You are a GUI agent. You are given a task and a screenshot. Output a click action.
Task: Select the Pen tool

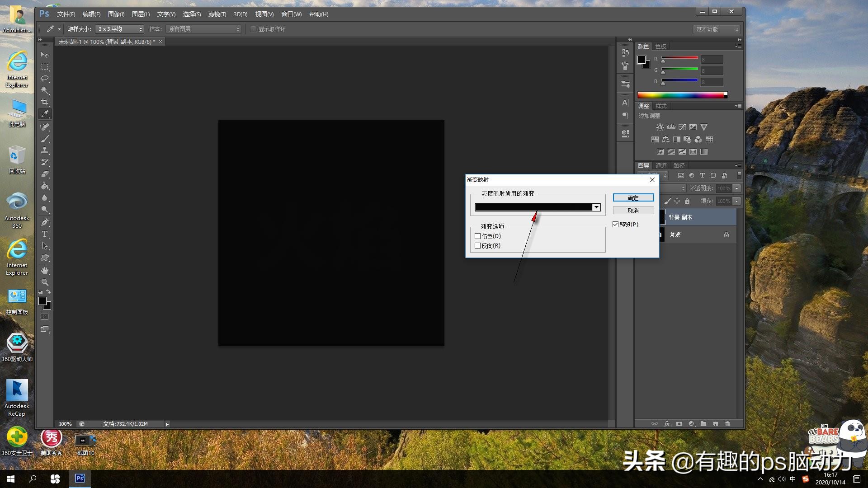click(45, 222)
